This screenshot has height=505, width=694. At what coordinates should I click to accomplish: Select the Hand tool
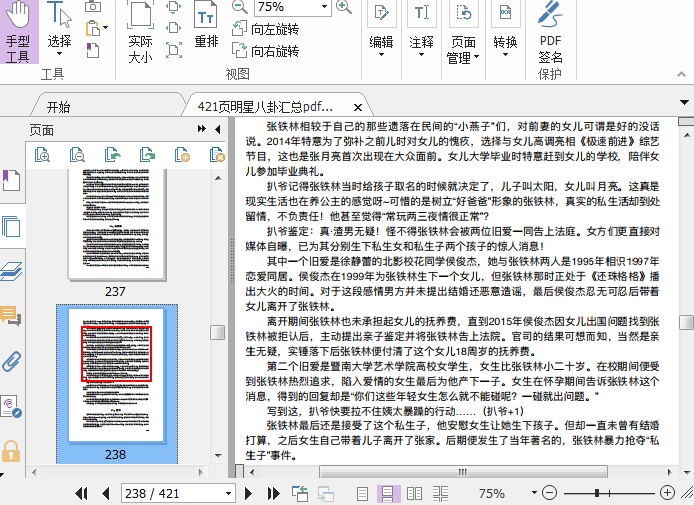click(x=19, y=32)
